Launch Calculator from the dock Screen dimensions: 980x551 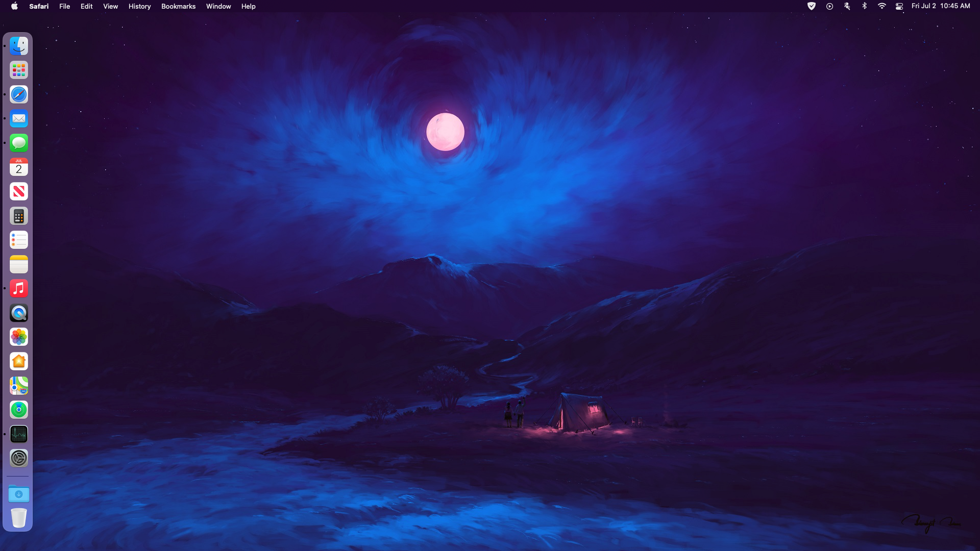point(19,216)
